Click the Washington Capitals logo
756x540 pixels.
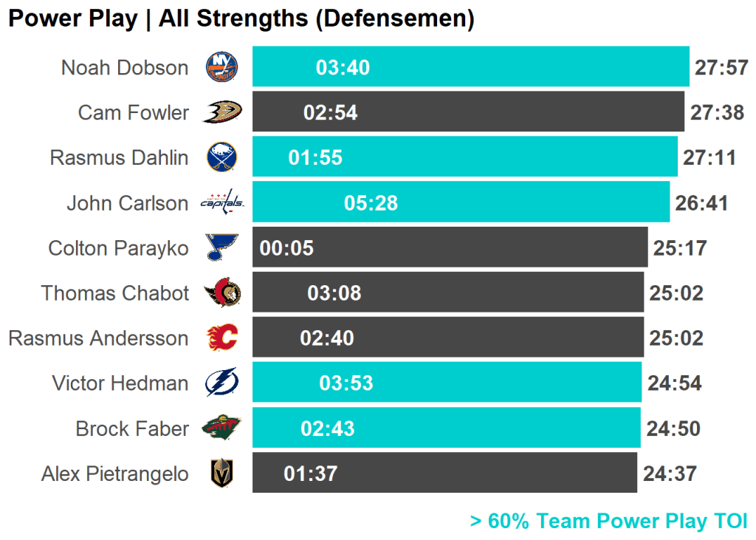(221, 202)
